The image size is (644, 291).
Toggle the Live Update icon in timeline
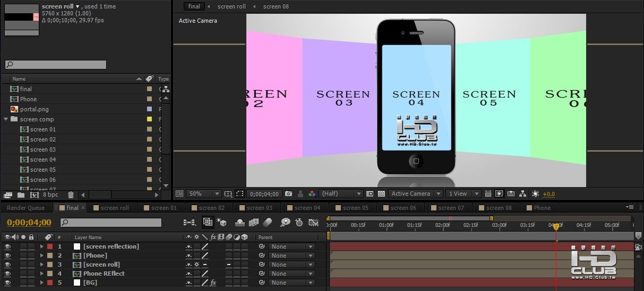[x=208, y=223]
